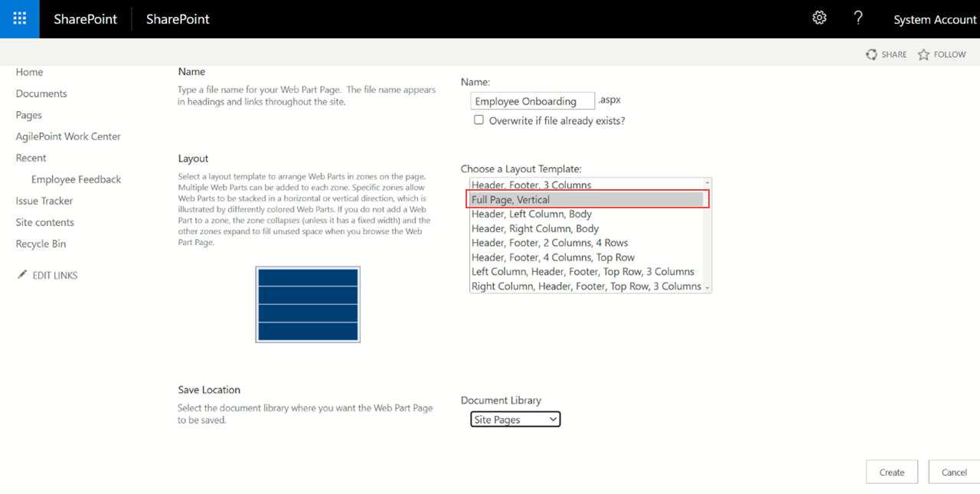Click the Edit Links pencil icon

22,275
